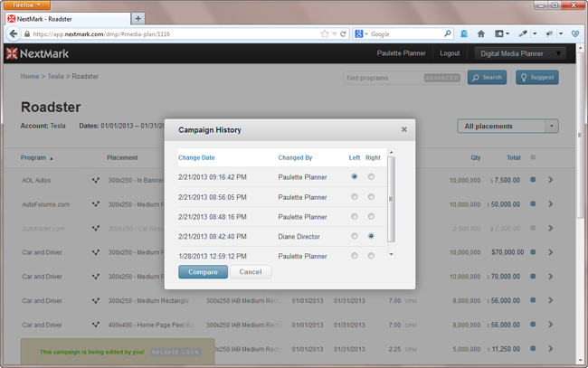Click the Logout link
Screen dimensions: 588x368
(450, 53)
